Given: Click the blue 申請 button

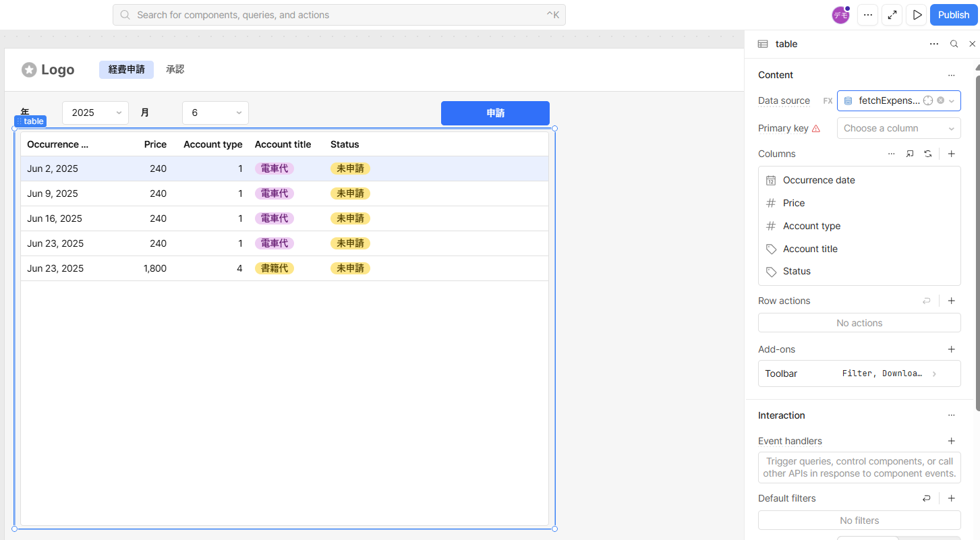Looking at the screenshot, I should point(495,113).
